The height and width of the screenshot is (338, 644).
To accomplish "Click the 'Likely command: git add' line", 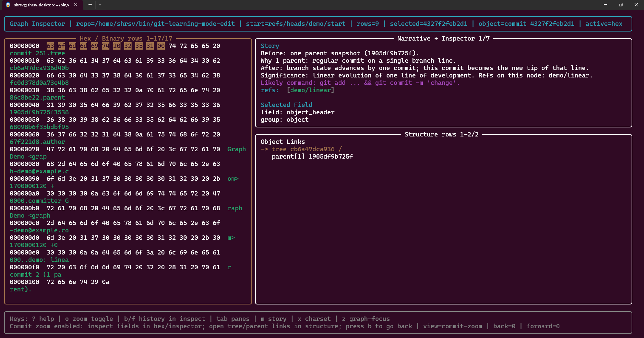I will [360, 83].
